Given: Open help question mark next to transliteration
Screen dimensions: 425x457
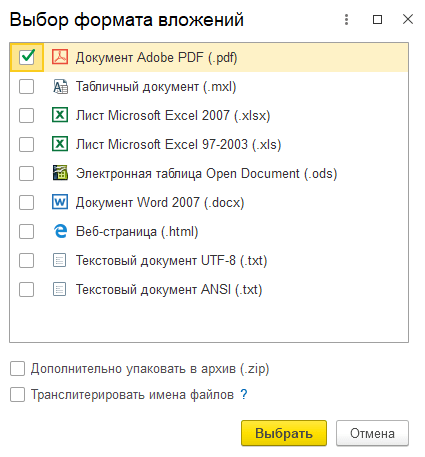Looking at the screenshot, I should click(244, 395).
